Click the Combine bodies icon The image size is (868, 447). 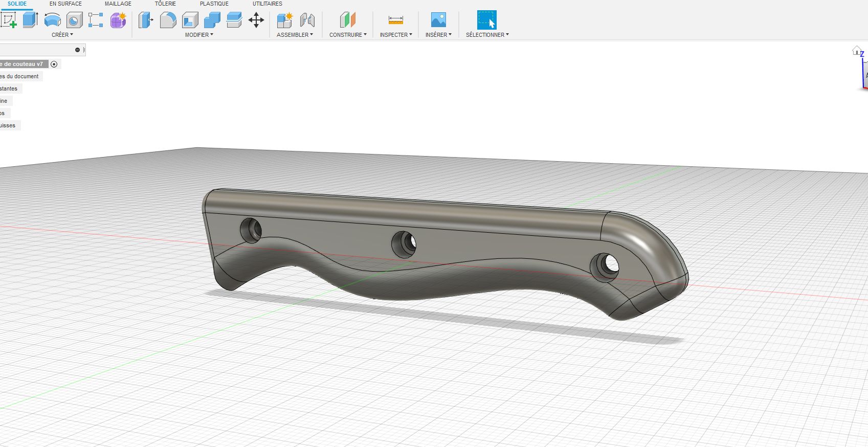(x=212, y=20)
